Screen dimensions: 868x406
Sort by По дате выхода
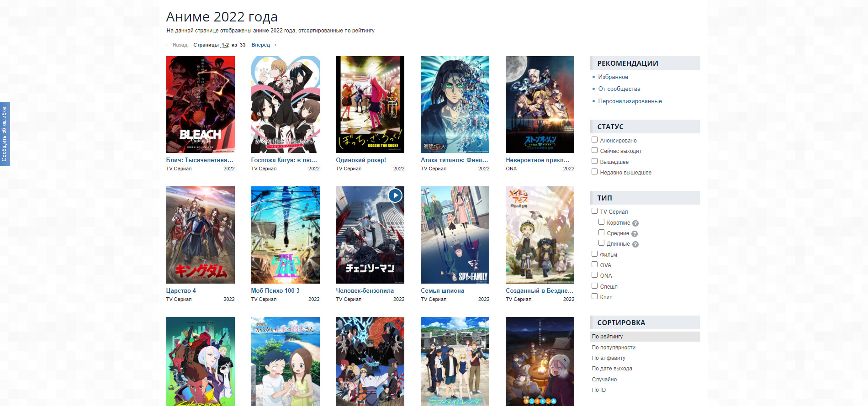point(612,369)
